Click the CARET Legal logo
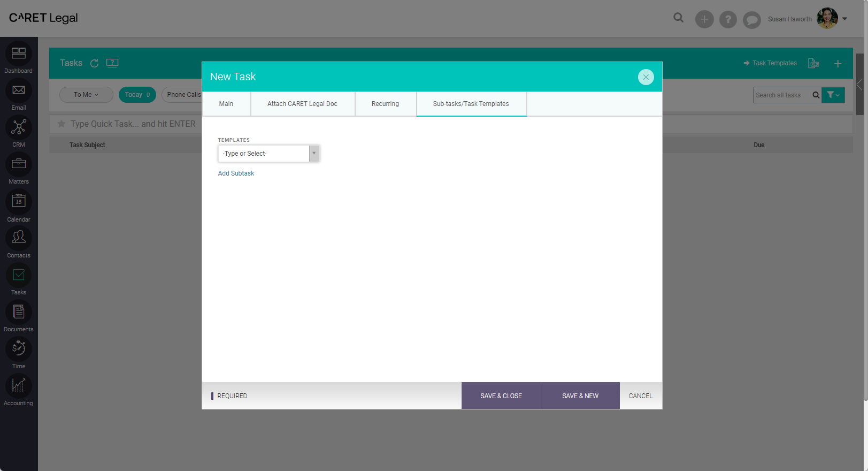 (43, 18)
